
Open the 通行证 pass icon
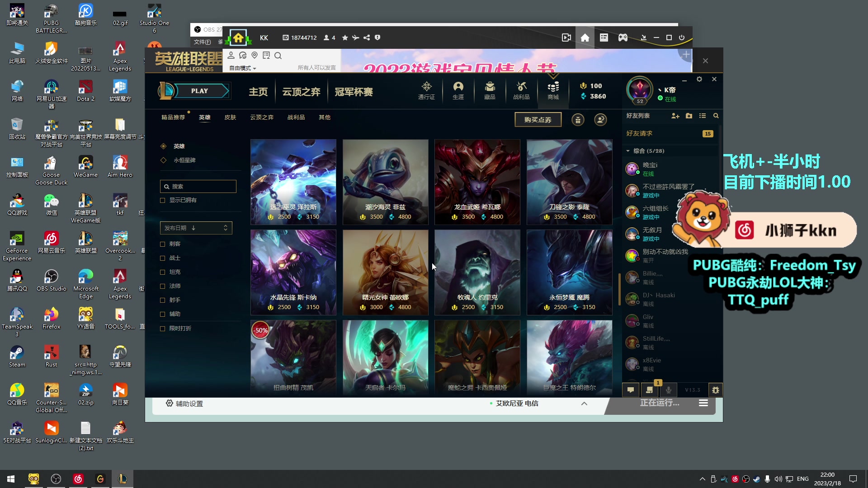(x=426, y=90)
